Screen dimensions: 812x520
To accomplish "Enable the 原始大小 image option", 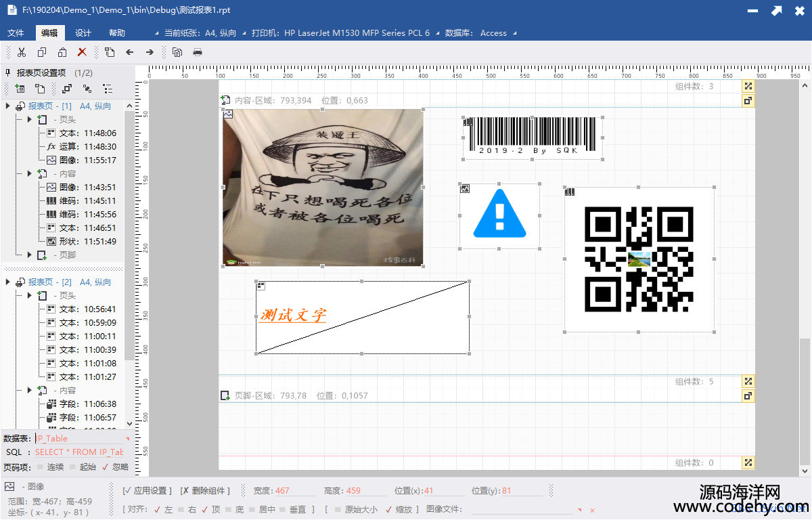I will 356,510.
